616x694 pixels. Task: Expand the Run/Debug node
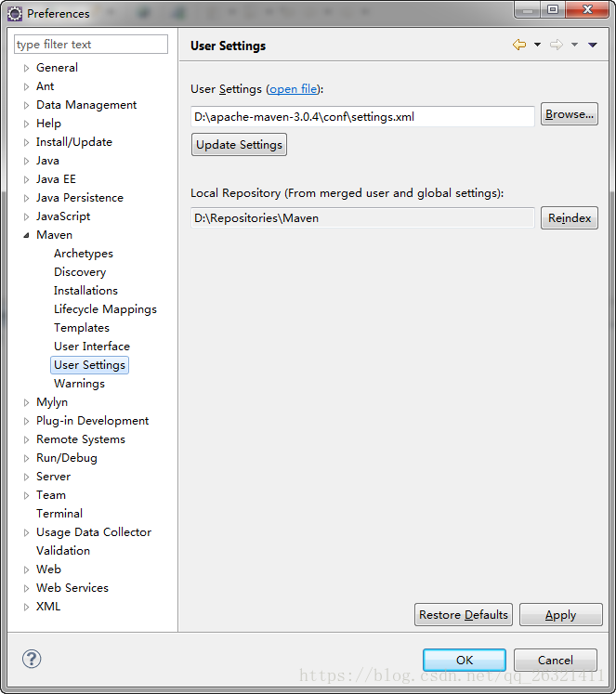[x=26, y=459]
